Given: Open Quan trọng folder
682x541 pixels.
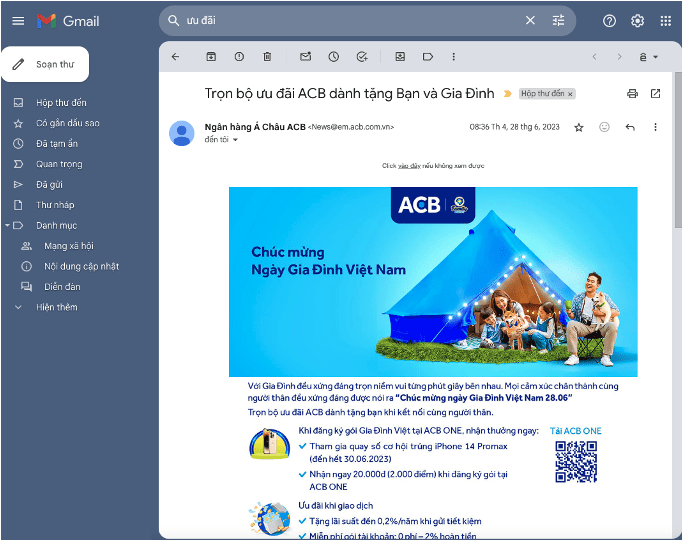Looking at the screenshot, I should [59, 164].
